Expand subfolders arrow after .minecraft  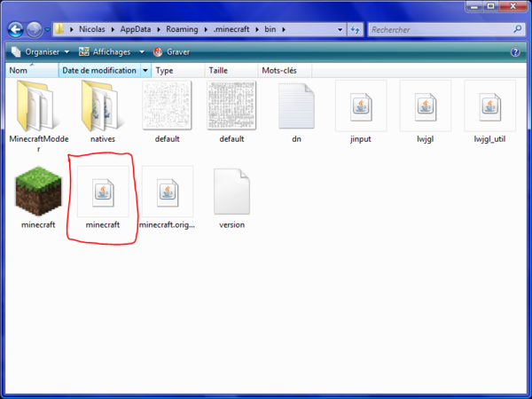257,29
